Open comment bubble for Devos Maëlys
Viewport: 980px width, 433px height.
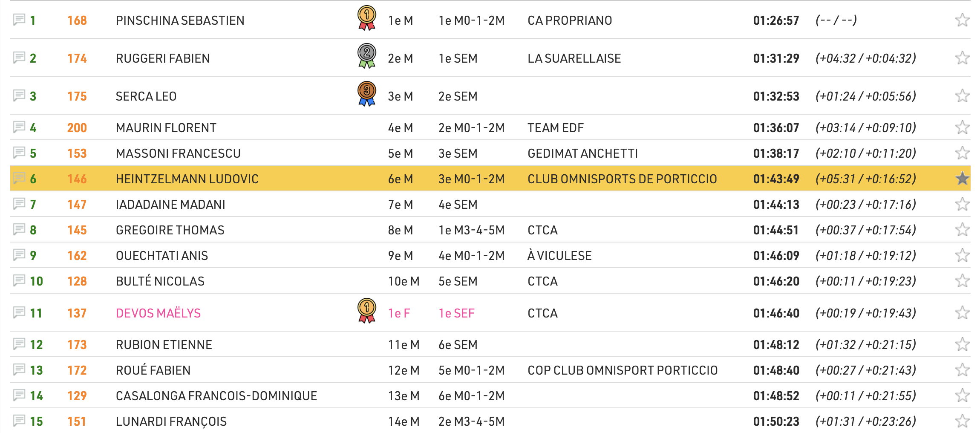tap(19, 312)
